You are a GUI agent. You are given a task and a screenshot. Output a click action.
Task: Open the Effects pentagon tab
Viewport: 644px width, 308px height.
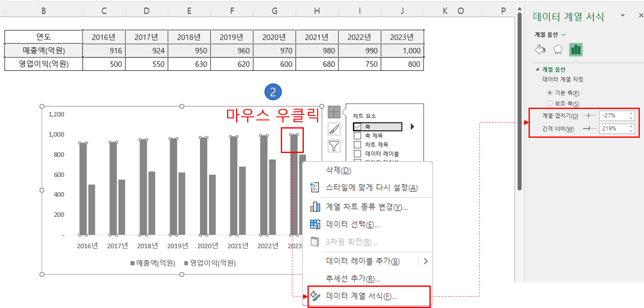click(558, 49)
